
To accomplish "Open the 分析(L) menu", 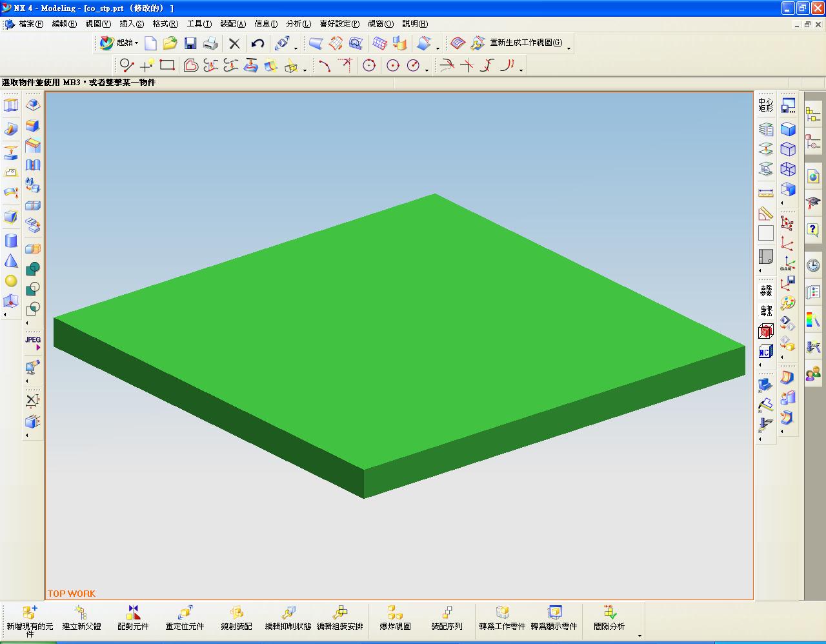I will point(298,24).
